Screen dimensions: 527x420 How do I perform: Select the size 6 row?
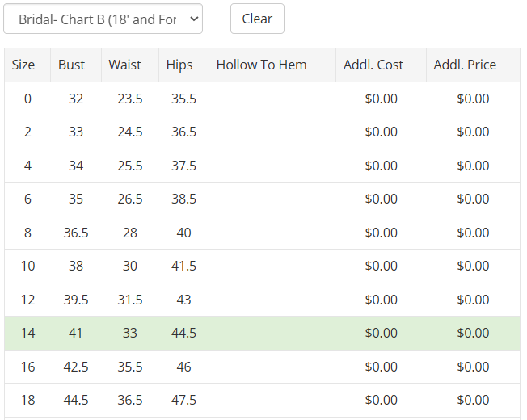click(28, 199)
